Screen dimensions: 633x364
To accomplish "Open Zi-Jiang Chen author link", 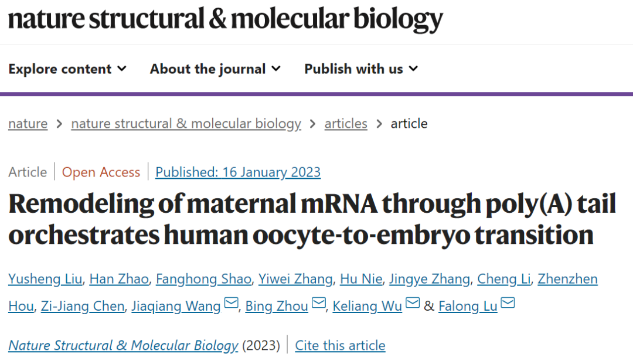I will (83, 307).
